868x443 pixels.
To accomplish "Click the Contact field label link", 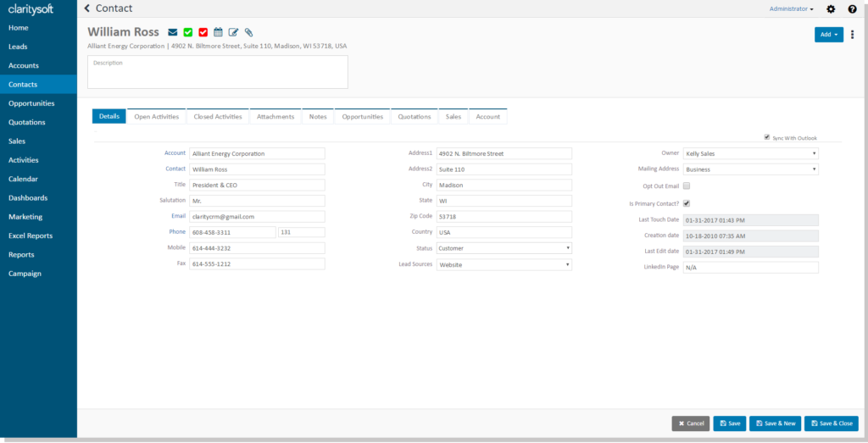I will [175, 169].
